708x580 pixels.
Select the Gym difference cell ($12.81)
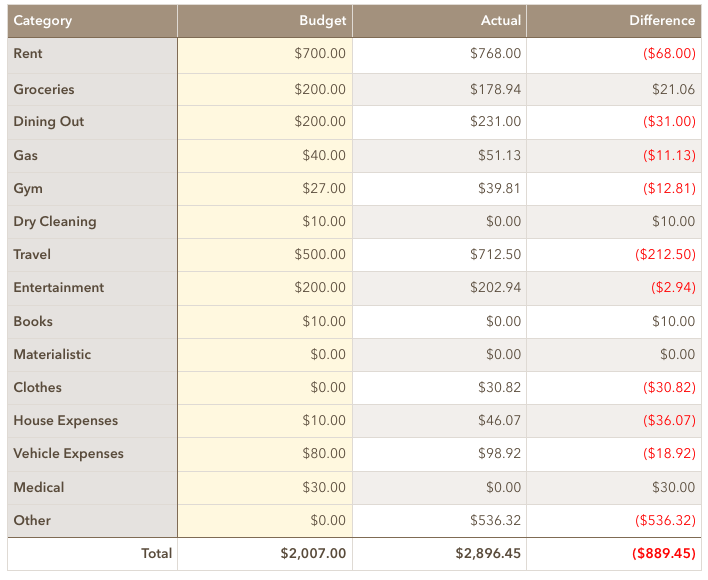tap(614, 189)
